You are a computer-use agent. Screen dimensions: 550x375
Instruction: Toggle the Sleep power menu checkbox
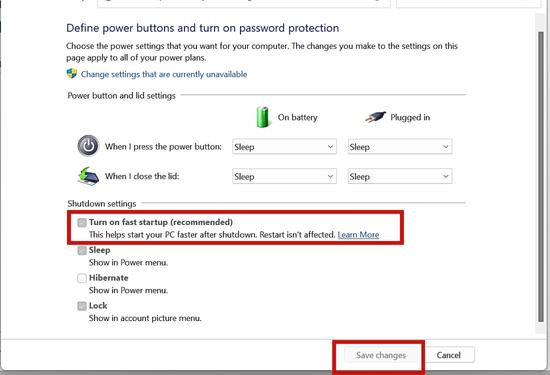(x=82, y=250)
